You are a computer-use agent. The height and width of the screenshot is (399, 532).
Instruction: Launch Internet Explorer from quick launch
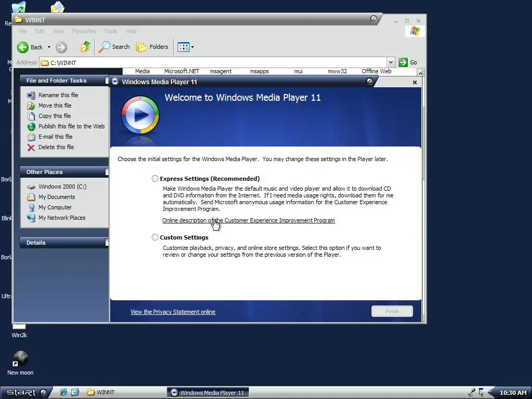63,392
